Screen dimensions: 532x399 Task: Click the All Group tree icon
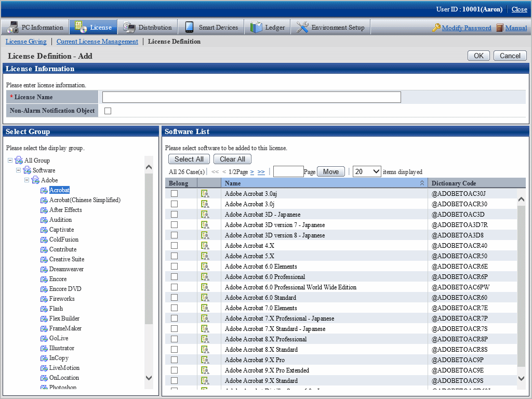[19, 160]
